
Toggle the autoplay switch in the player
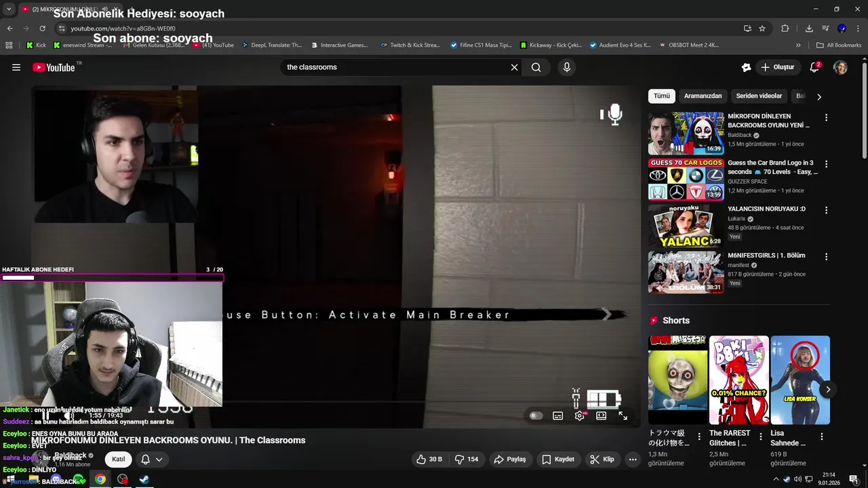(536, 416)
